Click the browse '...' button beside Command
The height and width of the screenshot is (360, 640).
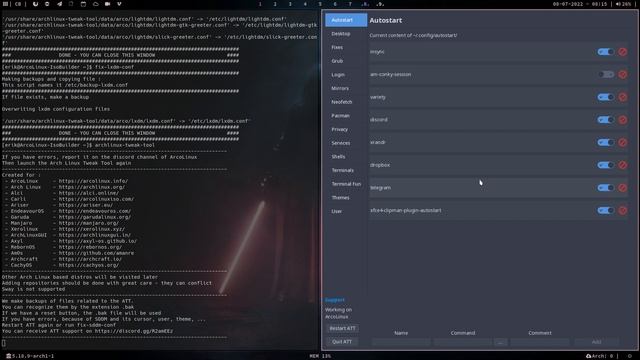coord(500,342)
